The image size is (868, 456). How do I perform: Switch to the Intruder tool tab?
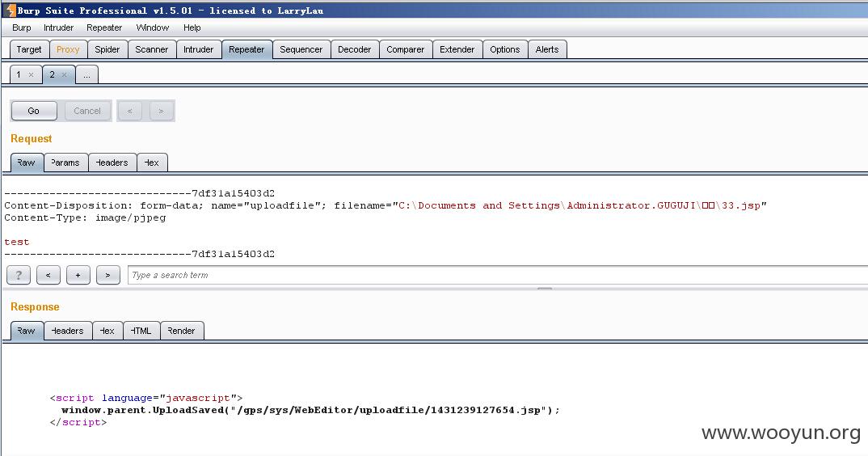pos(199,49)
